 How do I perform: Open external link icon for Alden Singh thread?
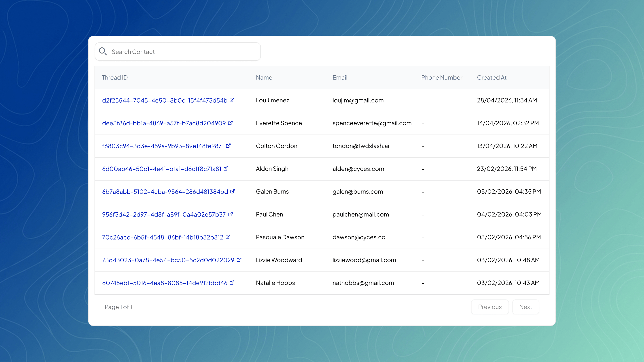coord(226,168)
